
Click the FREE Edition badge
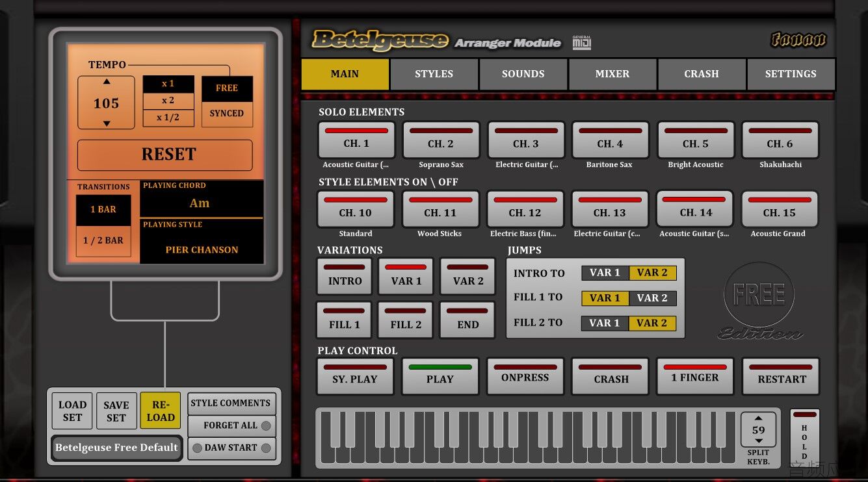(x=759, y=301)
